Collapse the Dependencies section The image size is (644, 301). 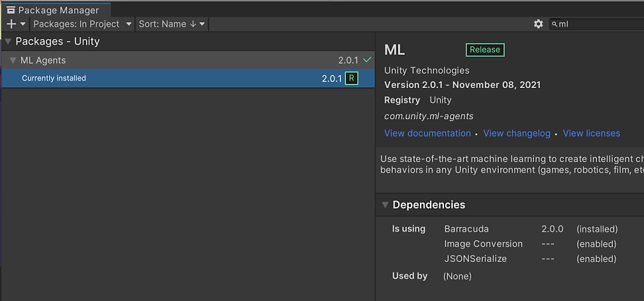pyautogui.click(x=385, y=204)
